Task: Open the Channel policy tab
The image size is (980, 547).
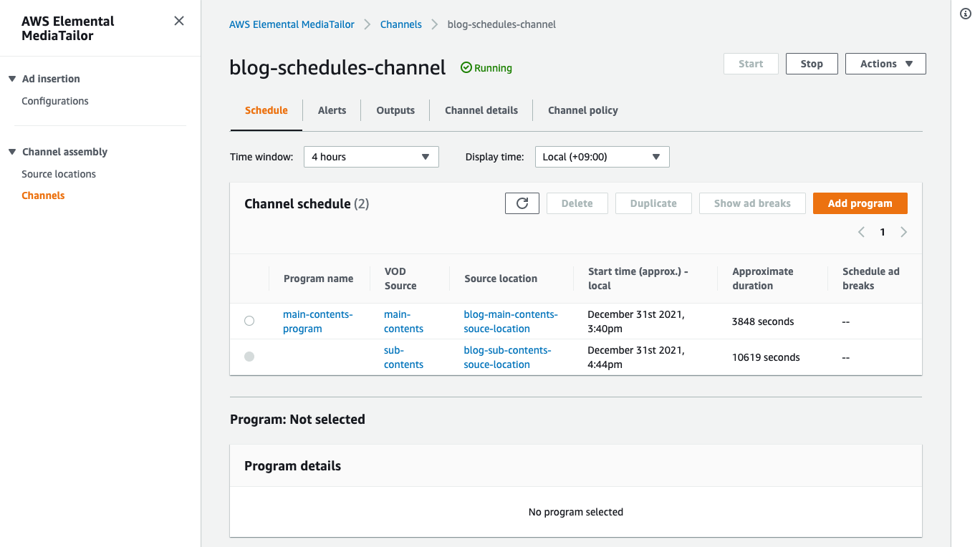Action: 582,110
